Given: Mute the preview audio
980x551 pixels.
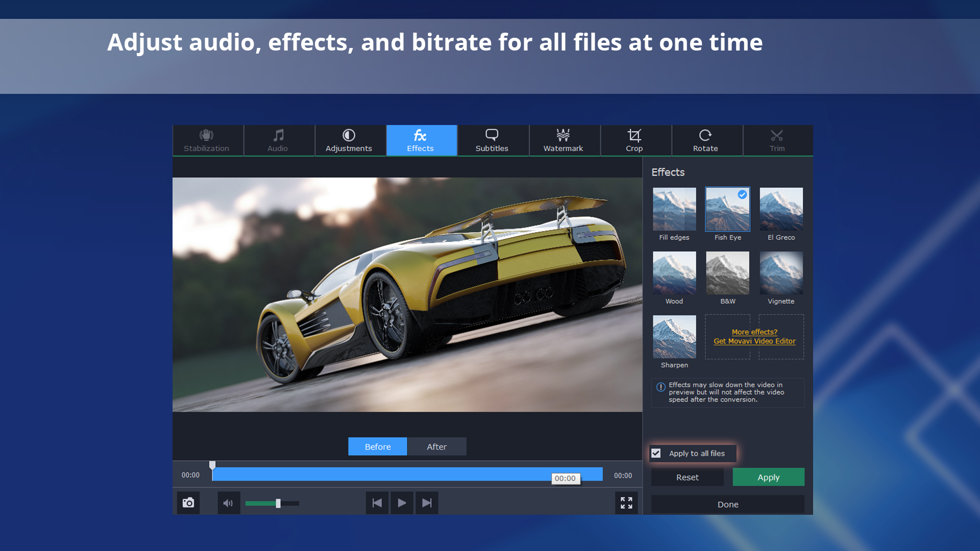Looking at the screenshot, I should (x=228, y=503).
